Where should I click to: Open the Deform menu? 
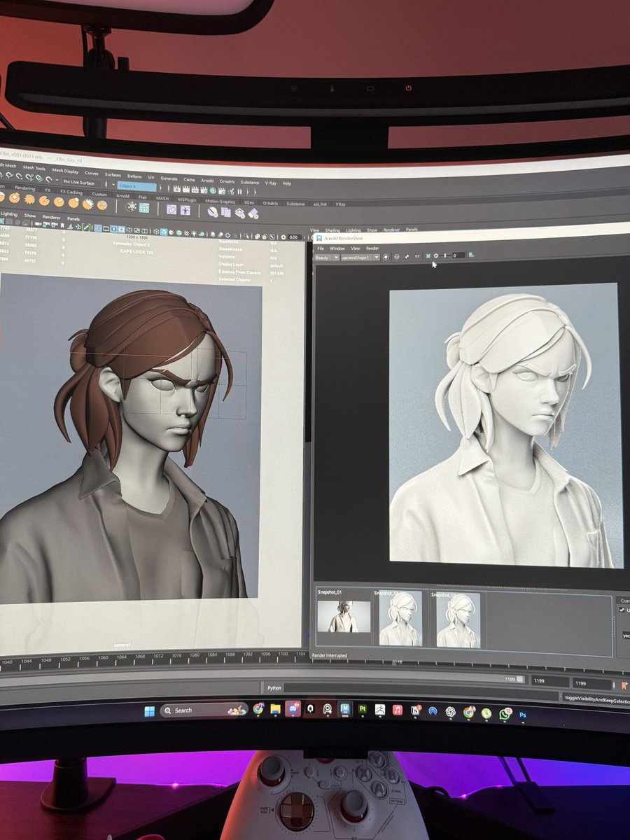(x=134, y=176)
